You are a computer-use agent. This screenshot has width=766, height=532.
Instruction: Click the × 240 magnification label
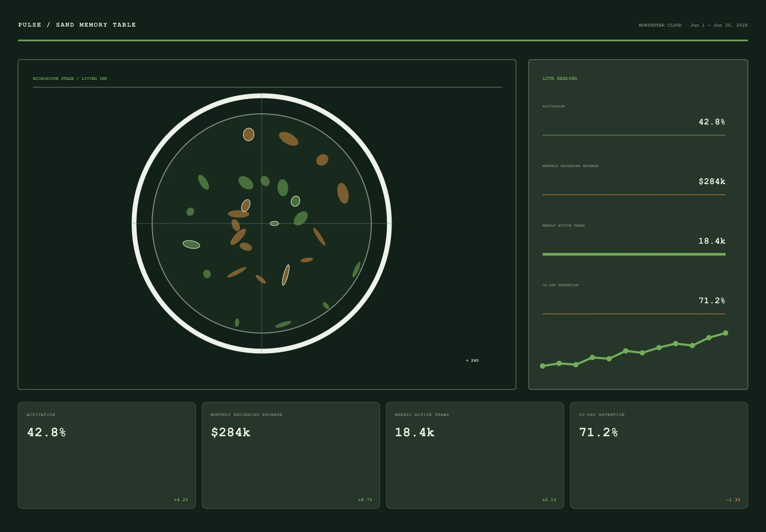(x=472, y=361)
